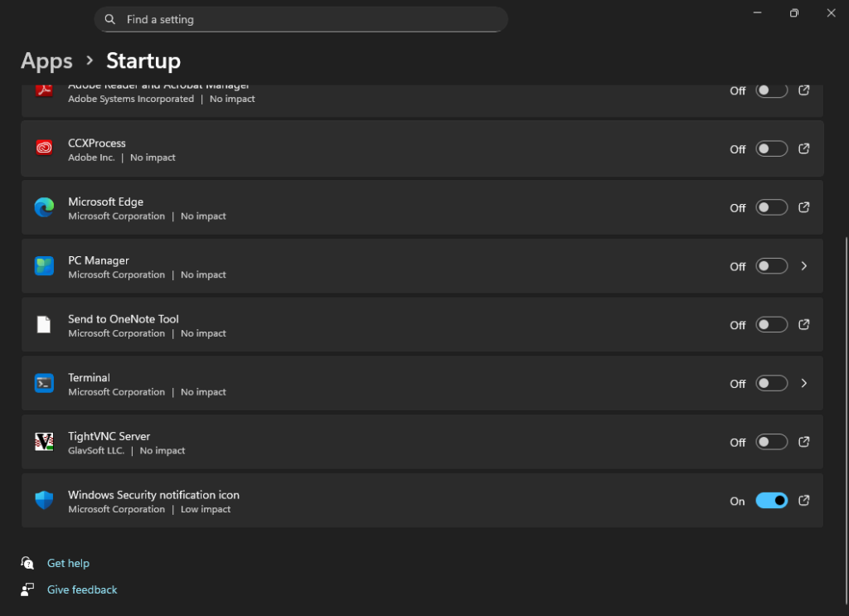This screenshot has height=616, width=849.
Task: Click the Windows Security shield icon
Action: click(x=43, y=500)
